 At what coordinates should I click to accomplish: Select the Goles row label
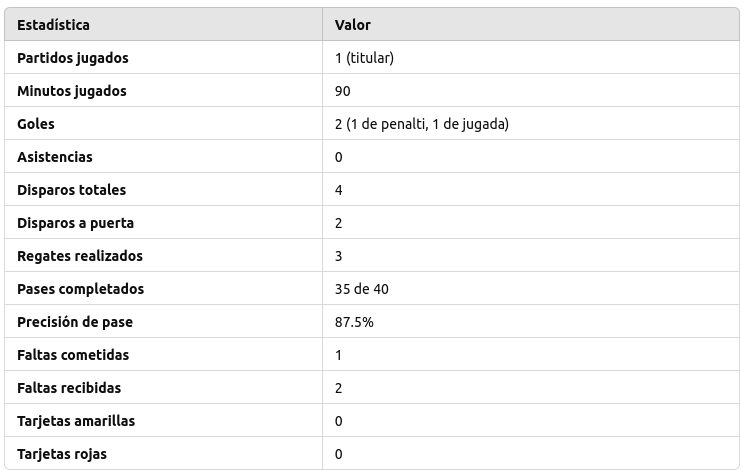(x=36, y=124)
